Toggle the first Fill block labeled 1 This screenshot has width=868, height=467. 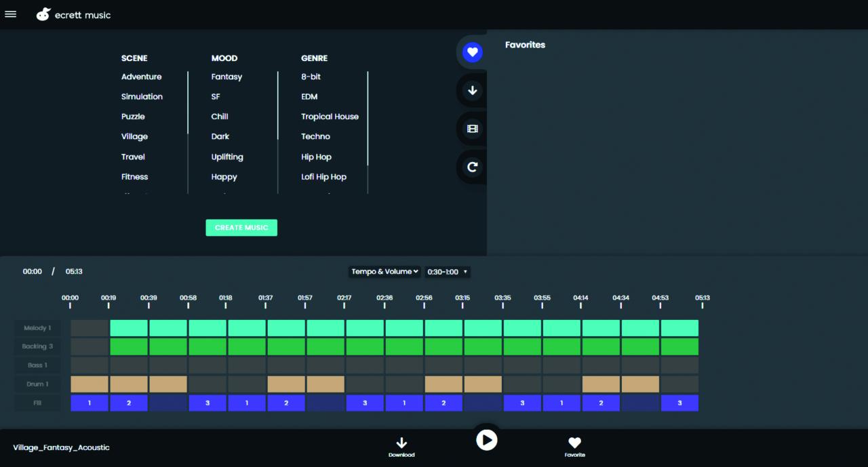pos(90,403)
